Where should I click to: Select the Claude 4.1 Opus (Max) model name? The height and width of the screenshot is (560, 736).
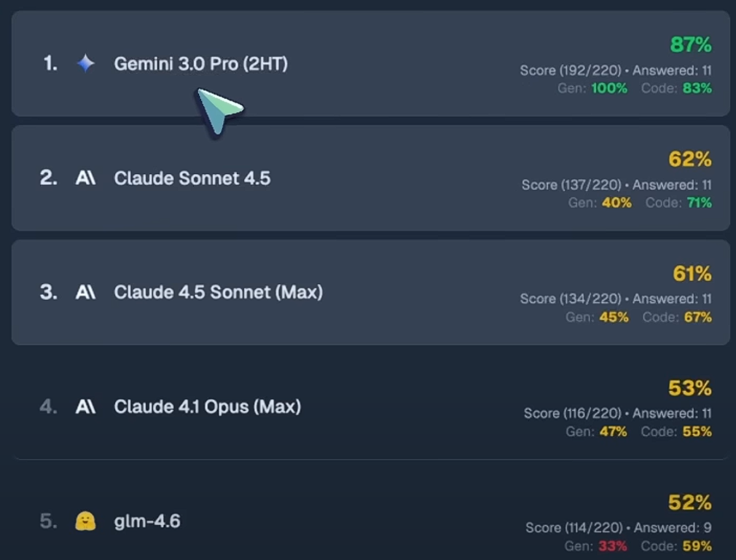[207, 407]
